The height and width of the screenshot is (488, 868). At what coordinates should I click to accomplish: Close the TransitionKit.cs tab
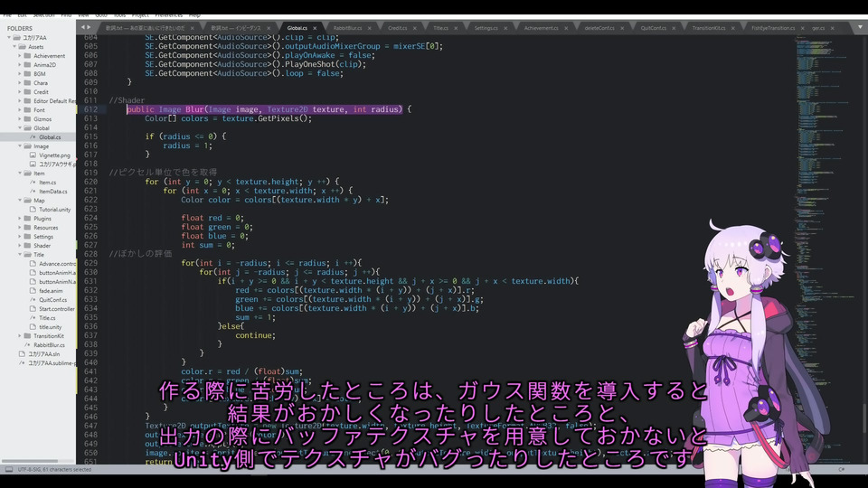point(733,28)
